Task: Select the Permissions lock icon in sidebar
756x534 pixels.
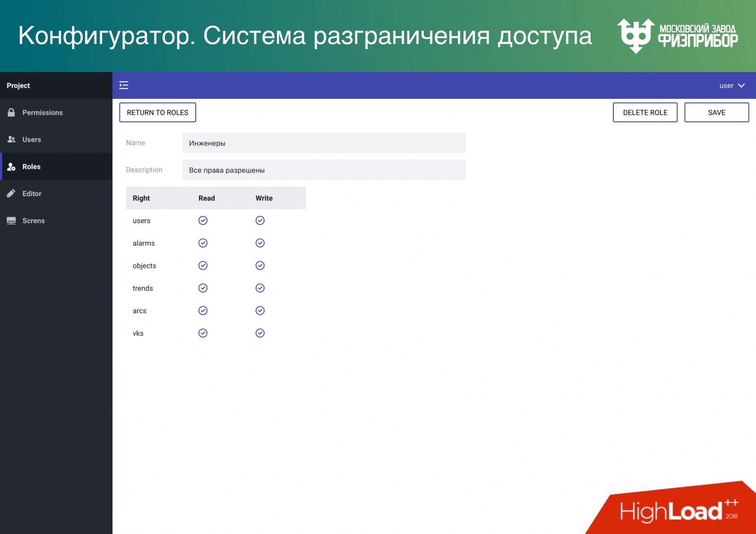Action: [x=10, y=112]
